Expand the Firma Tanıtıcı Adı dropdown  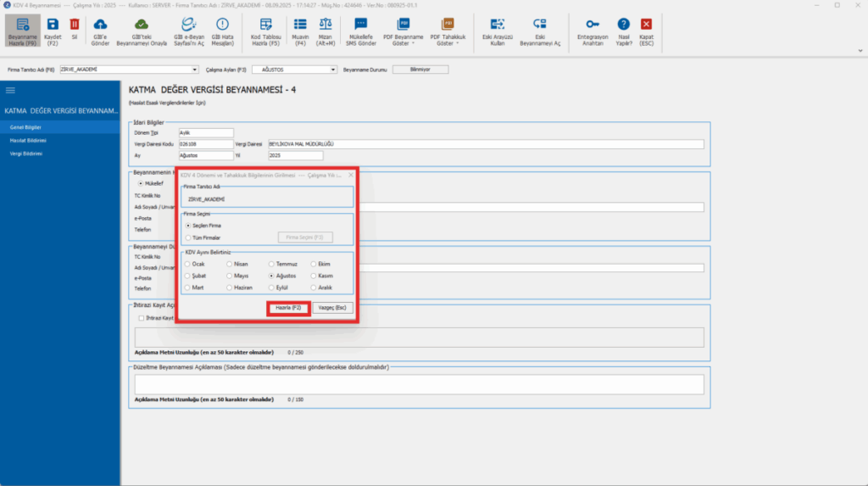coord(194,70)
